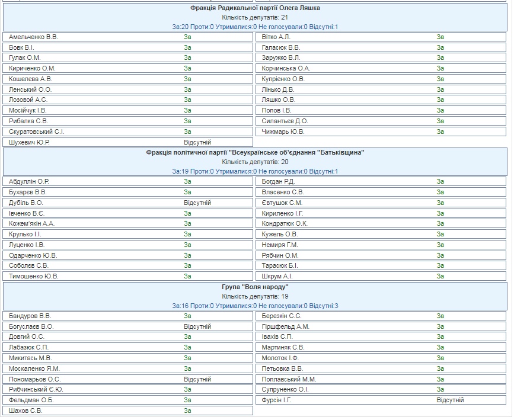Viewport: 514px width, 420px height.
Task: Click deputy Корчинська О.А.
Action: click(x=286, y=69)
